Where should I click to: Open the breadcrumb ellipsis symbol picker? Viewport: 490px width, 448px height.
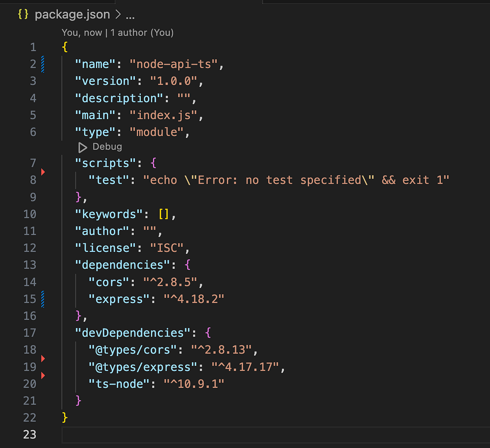[130, 15]
